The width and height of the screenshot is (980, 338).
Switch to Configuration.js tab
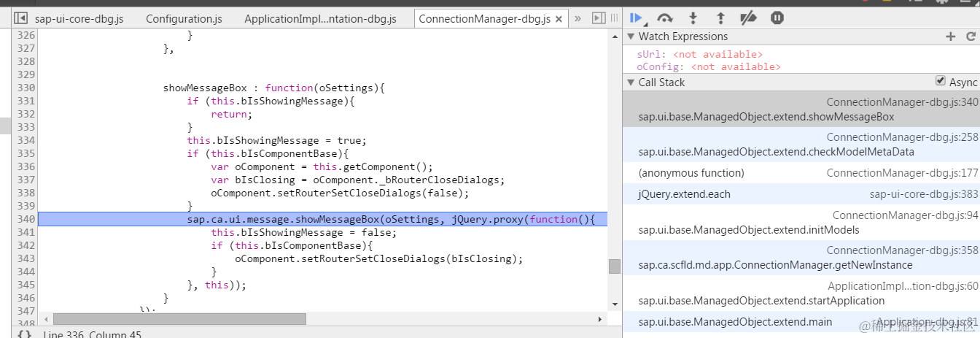(x=184, y=19)
